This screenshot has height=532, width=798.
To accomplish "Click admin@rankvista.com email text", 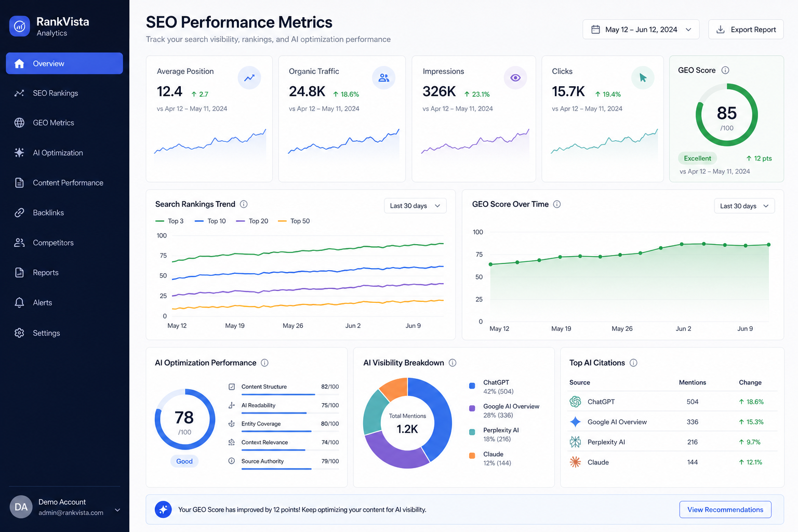I will (71, 513).
